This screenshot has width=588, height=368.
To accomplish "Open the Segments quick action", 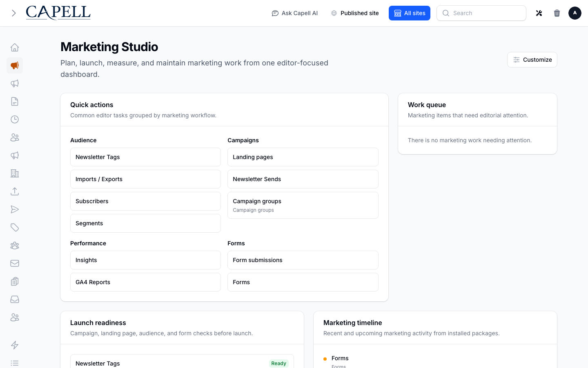I will click(145, 223).
